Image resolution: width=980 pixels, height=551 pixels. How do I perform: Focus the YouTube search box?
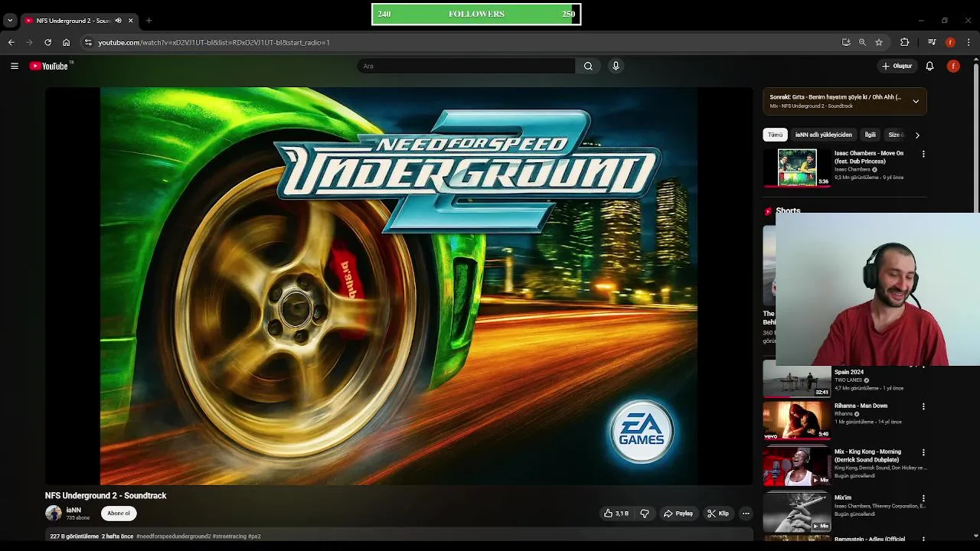click(465, 66)
